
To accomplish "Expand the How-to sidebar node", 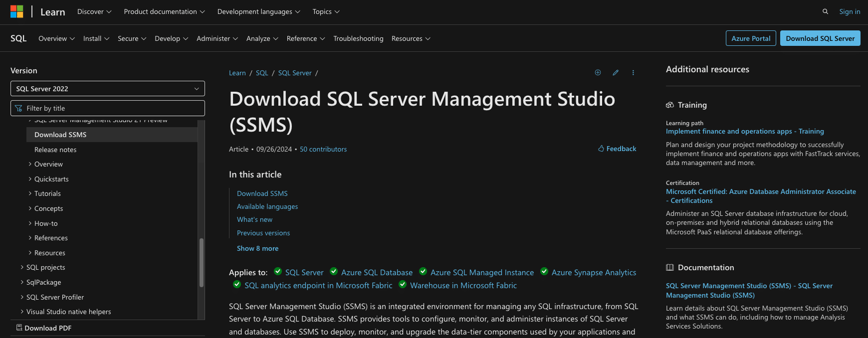I will pyautogui.click(x=43, y=223).
